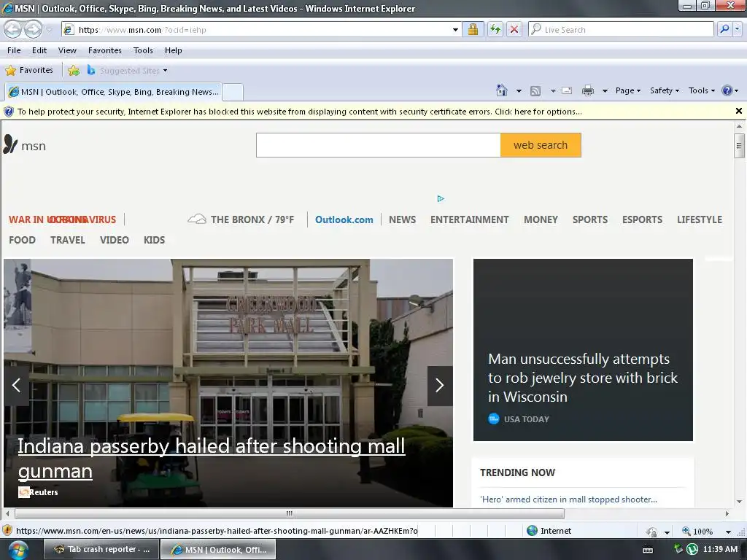Open the Edit menu

39,50
